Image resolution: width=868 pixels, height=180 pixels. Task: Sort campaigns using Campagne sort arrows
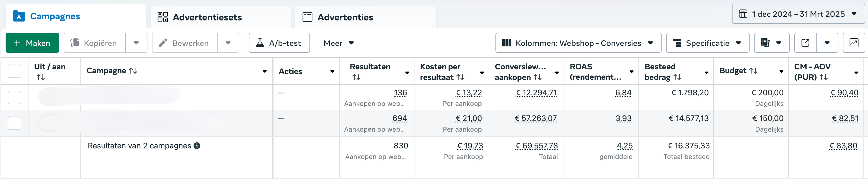click(133, 71)
